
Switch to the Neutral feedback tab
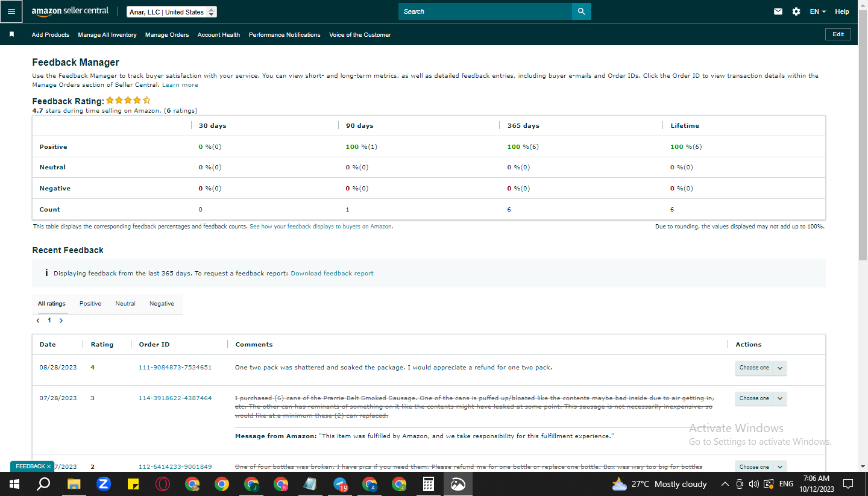tap(125, 304)
